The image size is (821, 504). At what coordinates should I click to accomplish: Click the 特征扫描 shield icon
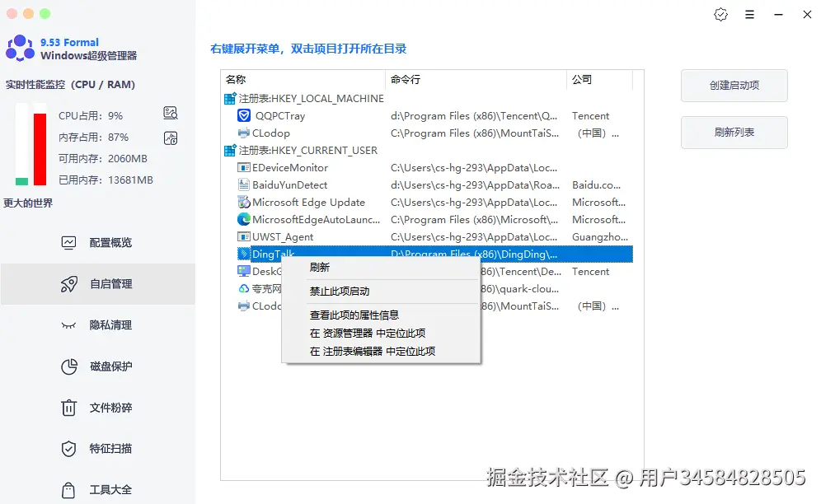click(x=68, y=449)
